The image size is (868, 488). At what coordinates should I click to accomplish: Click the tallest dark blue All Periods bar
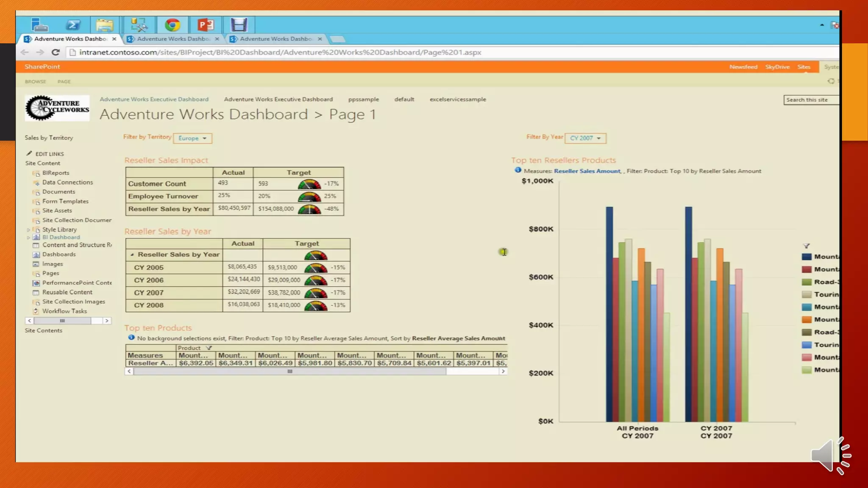(609, 314)
